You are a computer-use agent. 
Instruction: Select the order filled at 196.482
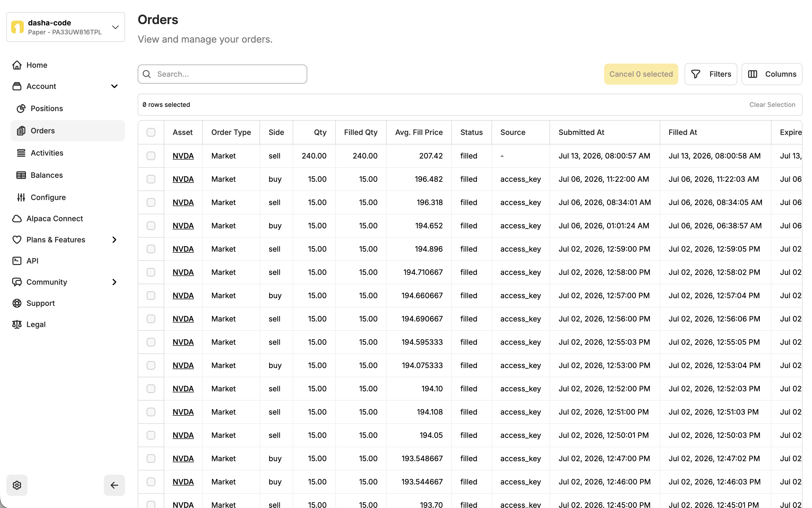(151, 179)
